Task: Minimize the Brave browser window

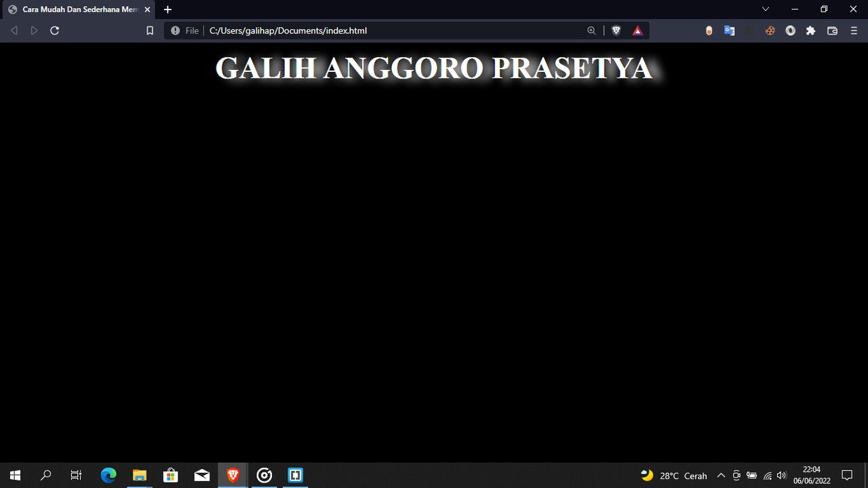Action: click(x=795, y=9)
